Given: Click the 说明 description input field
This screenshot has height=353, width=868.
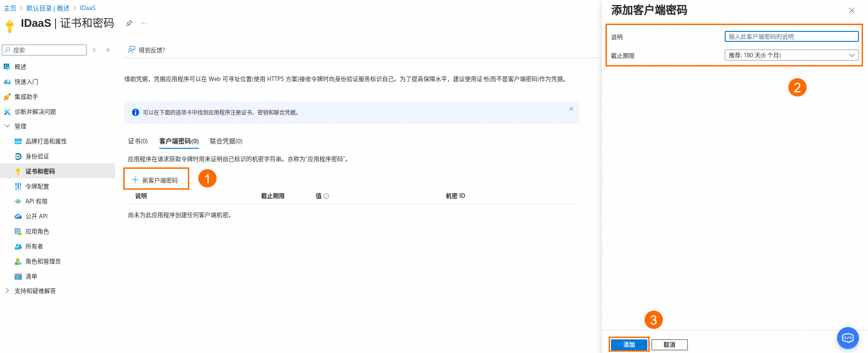Looking at the screenshot, I should (x=792, y=36).
